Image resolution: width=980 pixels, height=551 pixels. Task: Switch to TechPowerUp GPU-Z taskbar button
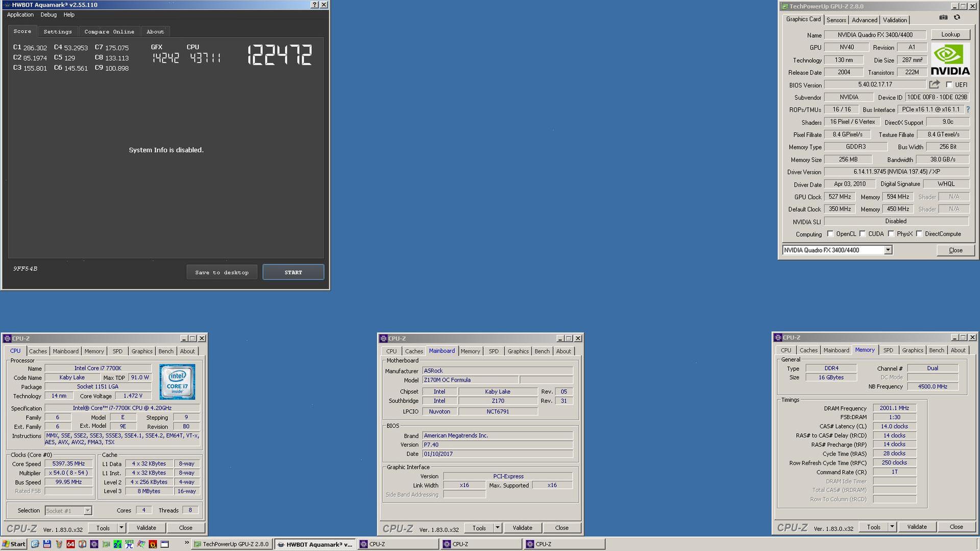(x=232, y=544)
